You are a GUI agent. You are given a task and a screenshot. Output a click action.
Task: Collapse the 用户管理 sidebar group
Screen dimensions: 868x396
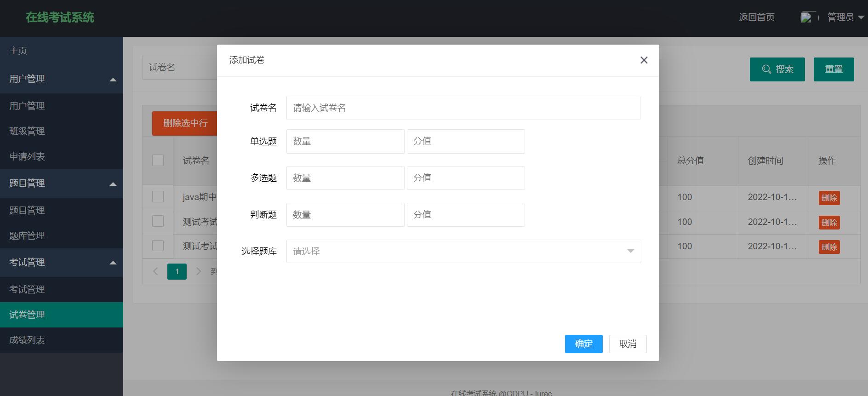(62, 79)
